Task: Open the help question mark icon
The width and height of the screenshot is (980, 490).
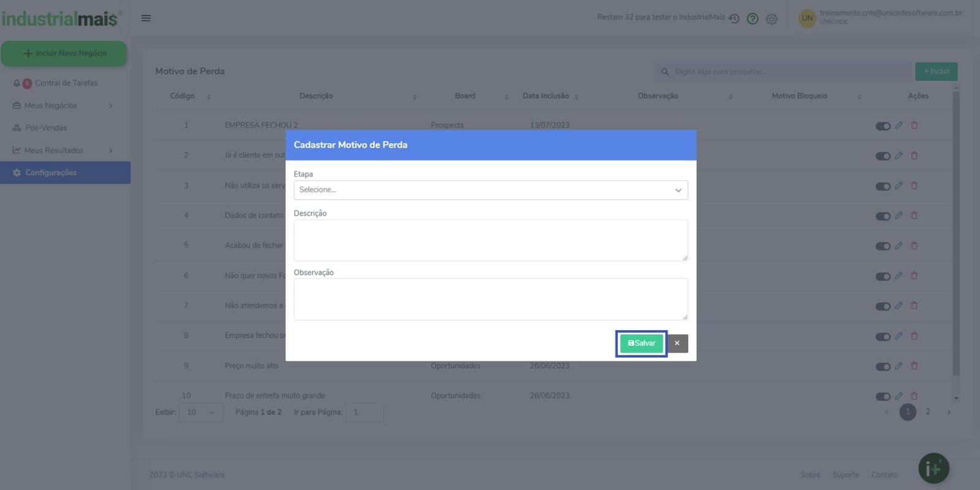Action: tap(753, 19)
